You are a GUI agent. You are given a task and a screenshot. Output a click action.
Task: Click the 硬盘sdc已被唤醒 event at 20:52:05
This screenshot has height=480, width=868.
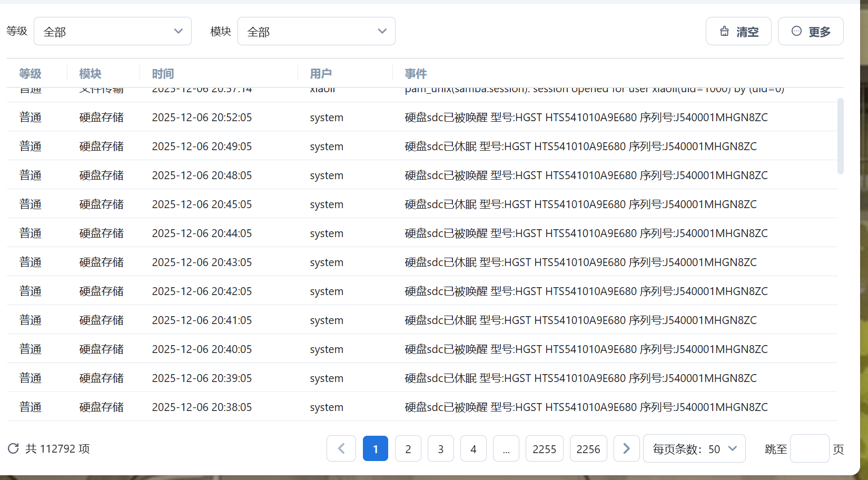coord(586,117)
